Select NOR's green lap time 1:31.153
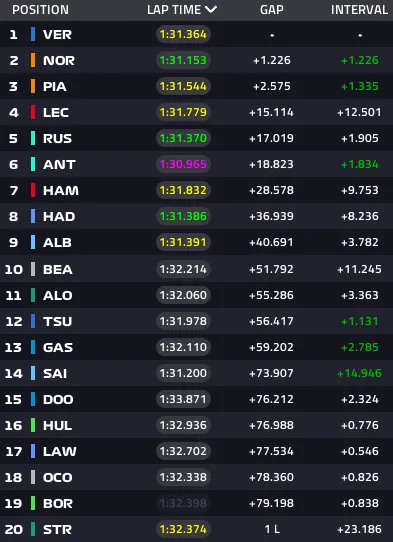 183,60
